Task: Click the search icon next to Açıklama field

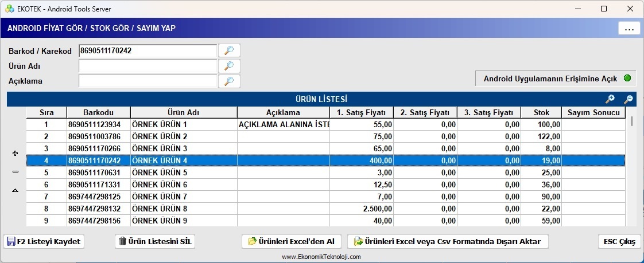Action: click(229, 81)
